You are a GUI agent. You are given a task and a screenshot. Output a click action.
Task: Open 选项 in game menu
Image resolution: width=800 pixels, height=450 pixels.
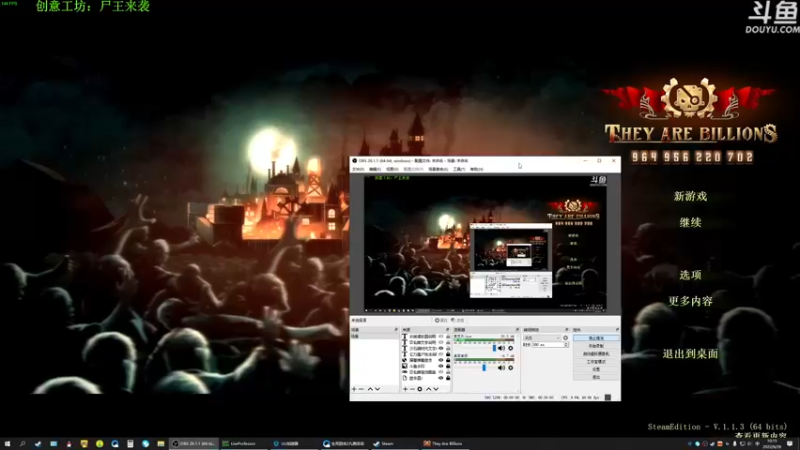click(x=690, y=274)
